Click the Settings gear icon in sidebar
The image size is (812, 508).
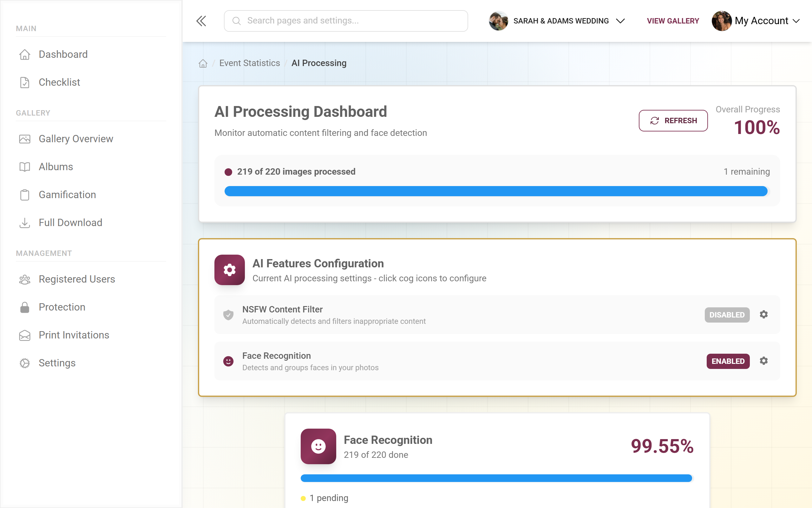pos(24,363)
